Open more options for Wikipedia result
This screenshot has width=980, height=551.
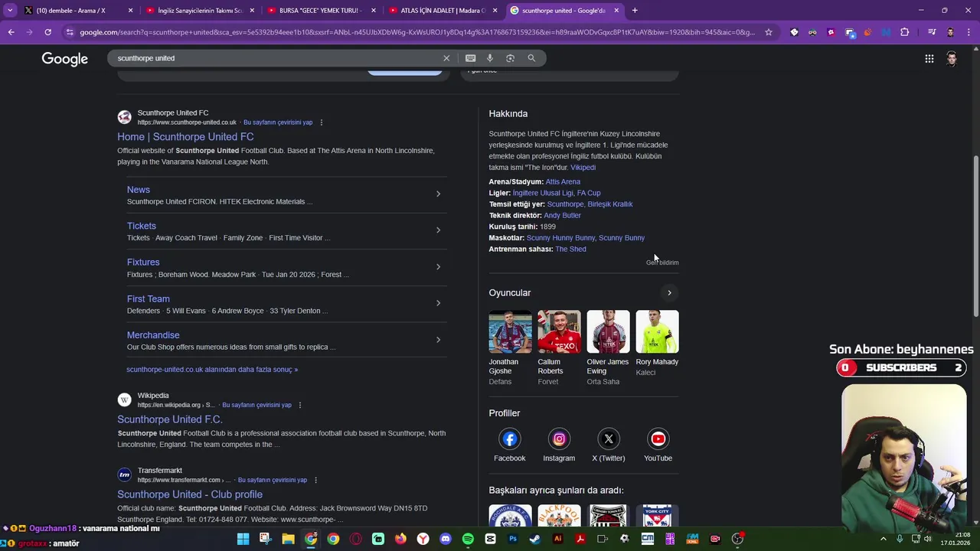tap(300, 405)
